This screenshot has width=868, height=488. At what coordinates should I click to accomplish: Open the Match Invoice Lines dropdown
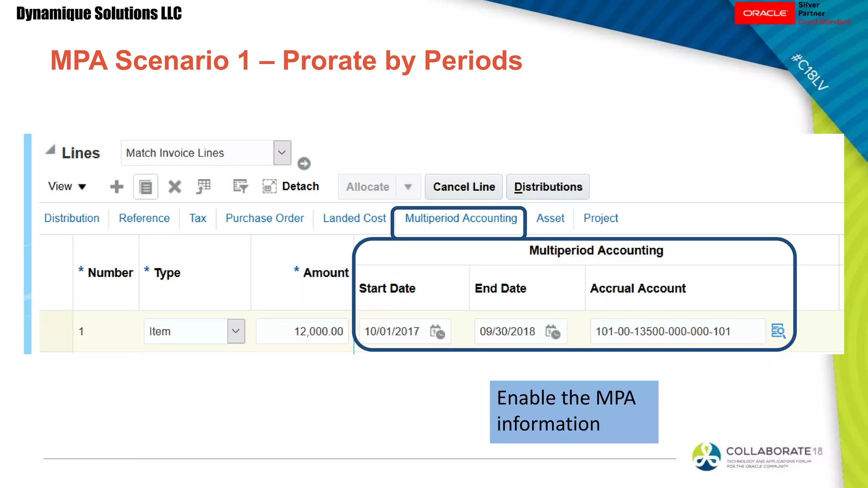[x=282, y=153]
